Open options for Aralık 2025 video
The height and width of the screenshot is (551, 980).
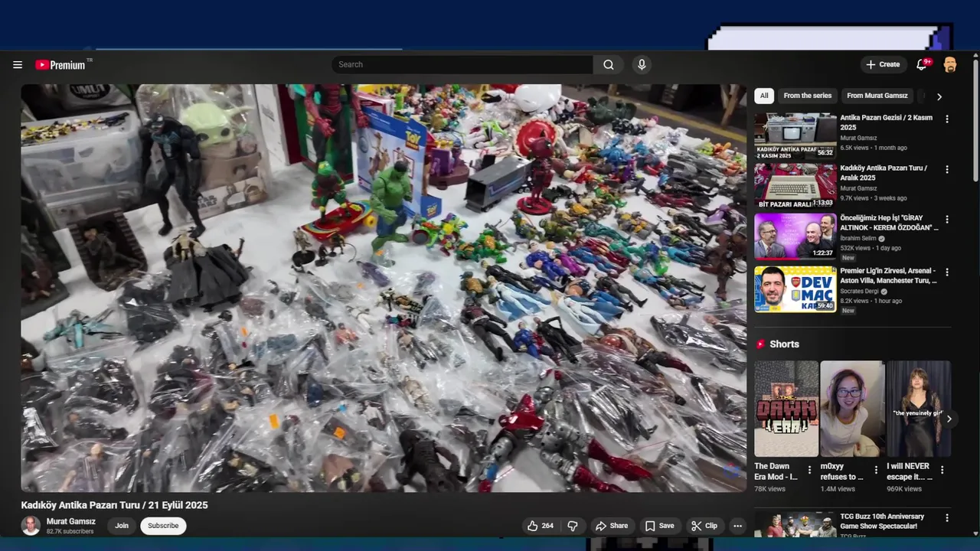pyautogui.click(x=947, y=169)
